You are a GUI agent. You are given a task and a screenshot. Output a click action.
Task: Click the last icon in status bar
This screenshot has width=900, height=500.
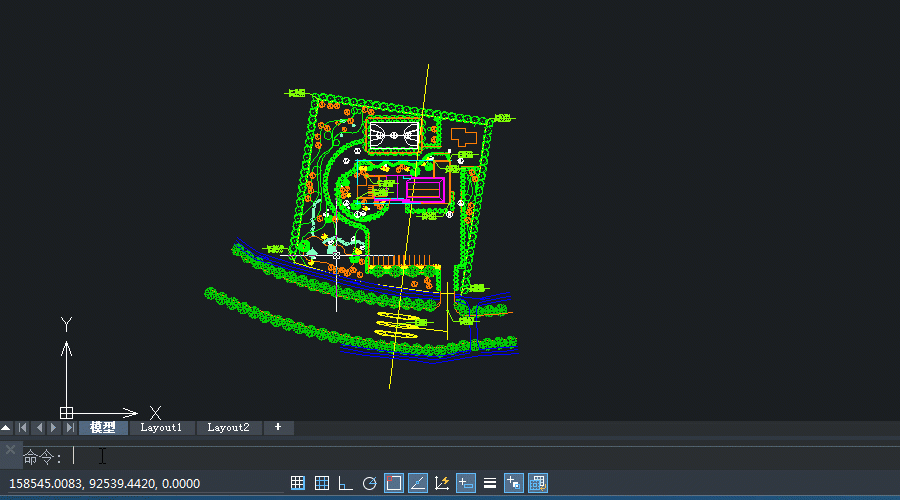538,483
